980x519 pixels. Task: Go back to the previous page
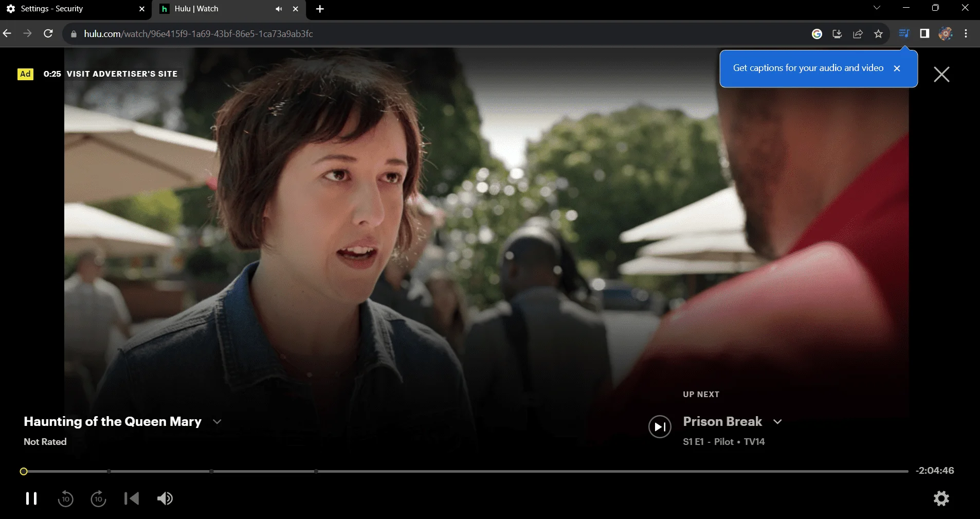pyautogui.click(x=7, y=33)
